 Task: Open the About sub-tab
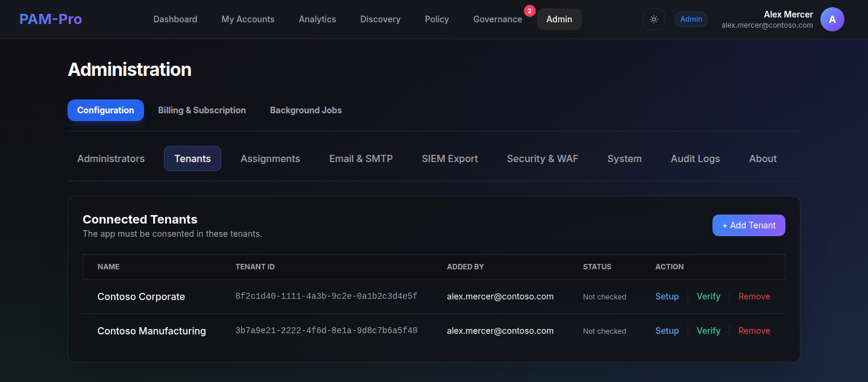[x=763, y=158]
